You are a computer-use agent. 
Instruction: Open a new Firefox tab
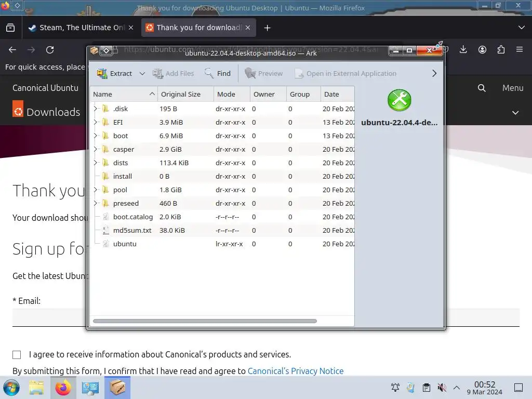click(x=268, y=28)
